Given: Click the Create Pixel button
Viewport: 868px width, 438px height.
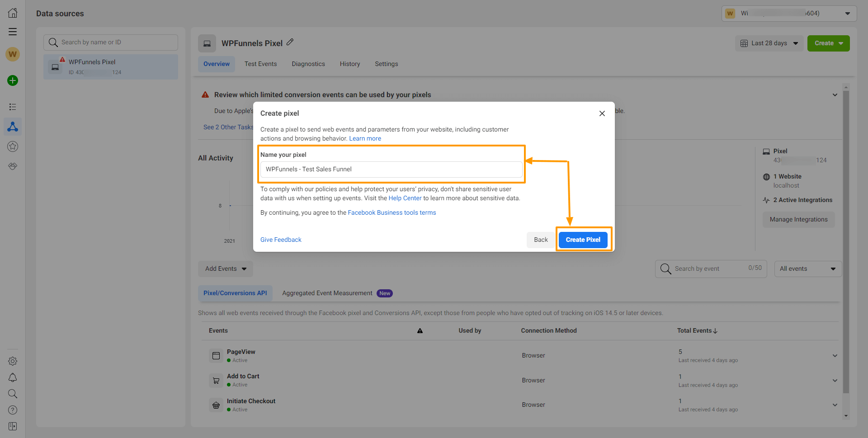Looking at the screenshot, I should click(x=583, y=240).
